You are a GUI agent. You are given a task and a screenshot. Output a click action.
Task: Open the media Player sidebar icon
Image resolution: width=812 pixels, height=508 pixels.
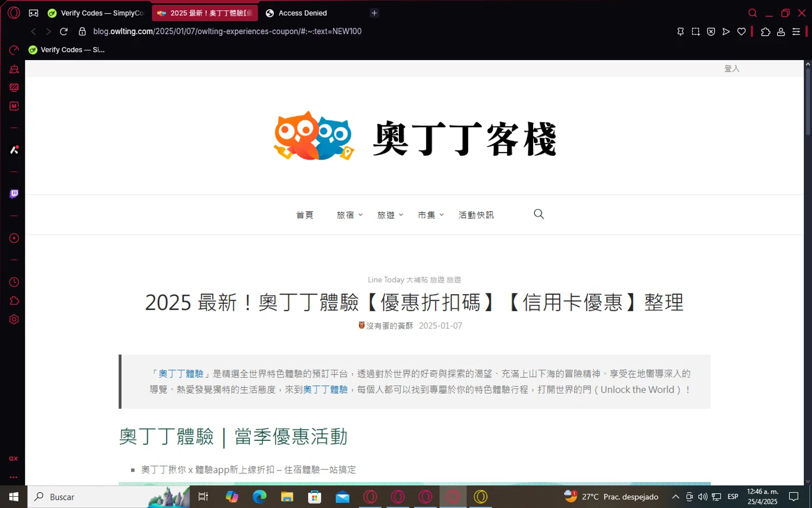14,238
